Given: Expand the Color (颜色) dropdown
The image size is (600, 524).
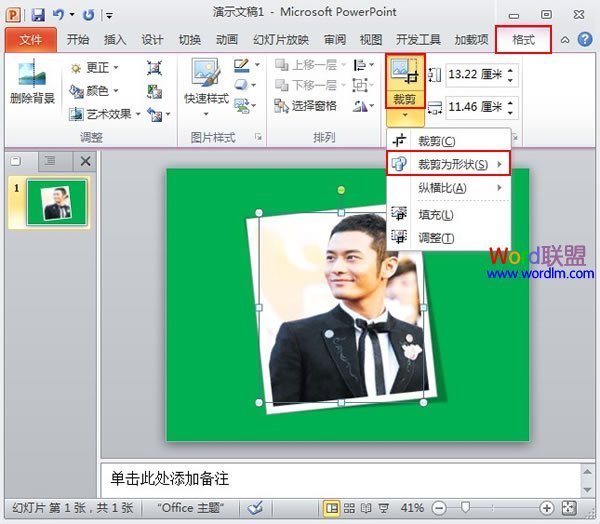Looking at the screenshot, I should [96, 91].
